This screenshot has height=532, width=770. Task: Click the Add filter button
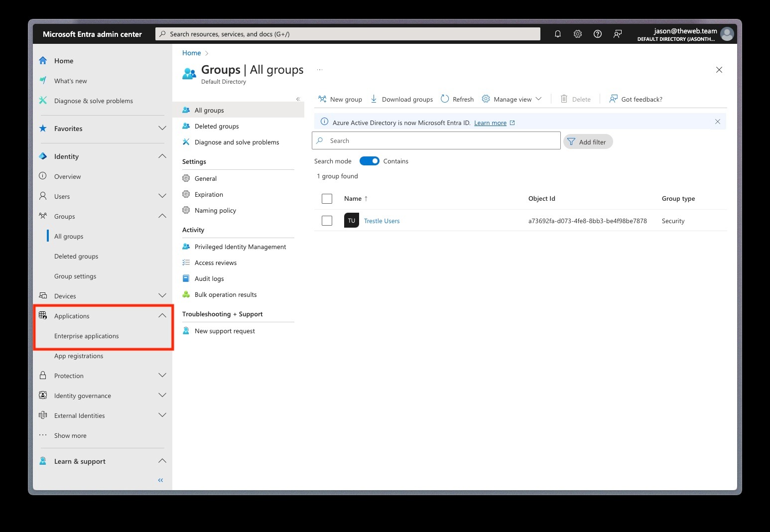(x=588, y=142)
